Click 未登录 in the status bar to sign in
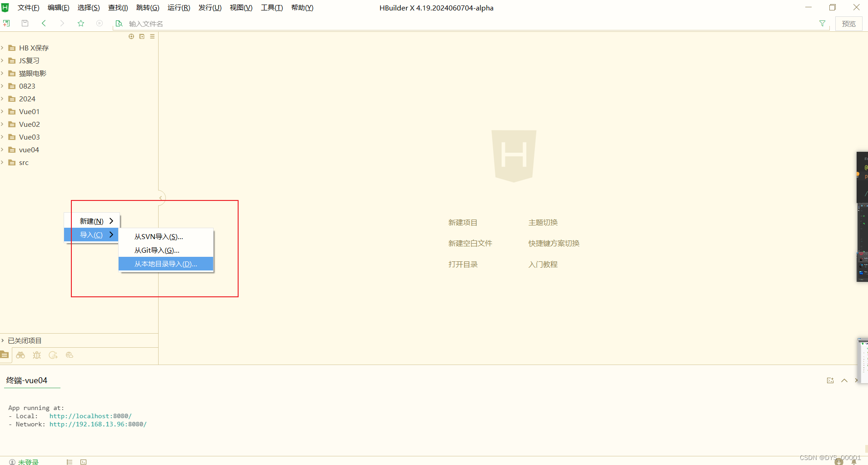This screenshot has height=465, width=868. pos(30,461)
